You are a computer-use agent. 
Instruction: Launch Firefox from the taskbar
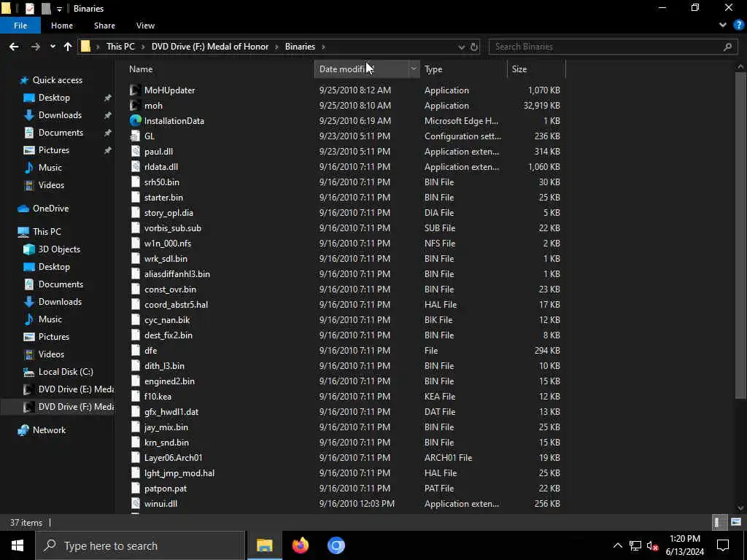pos(300,545)
